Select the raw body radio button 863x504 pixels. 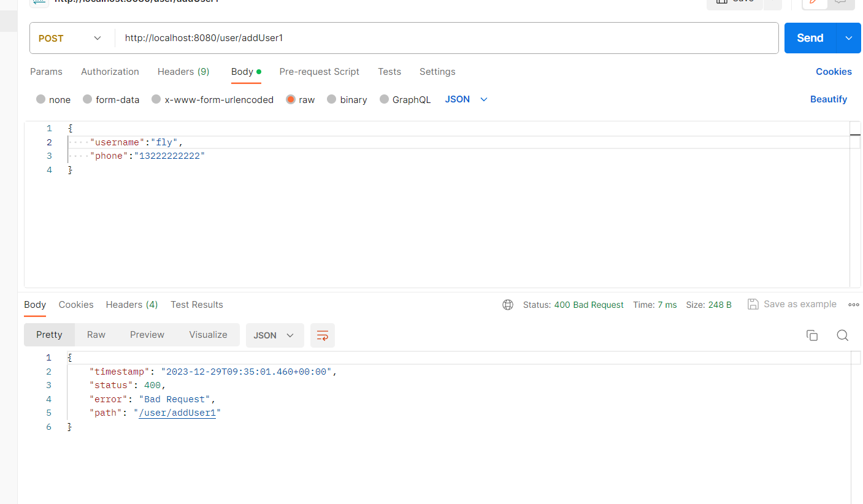coord(291,99)
